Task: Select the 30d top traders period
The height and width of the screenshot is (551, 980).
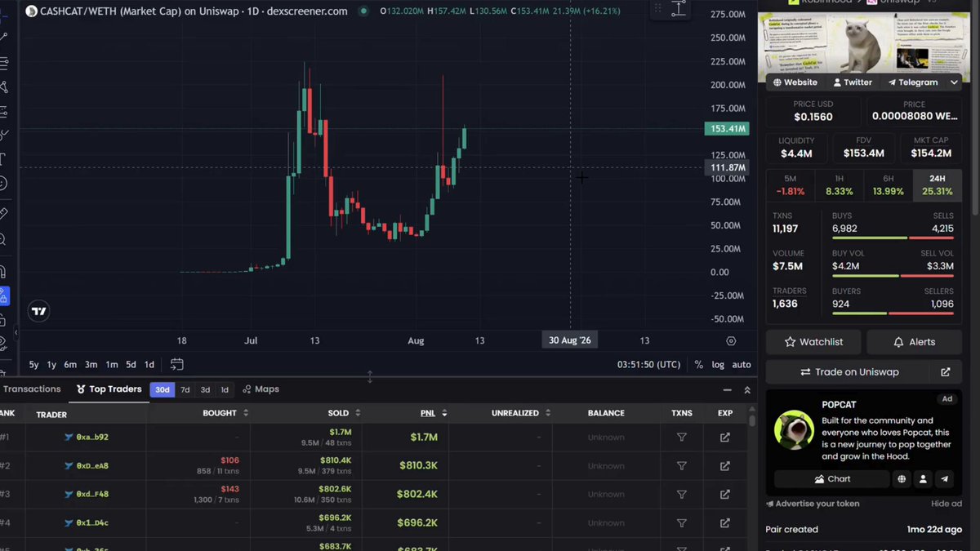Action: coord(163,389)
